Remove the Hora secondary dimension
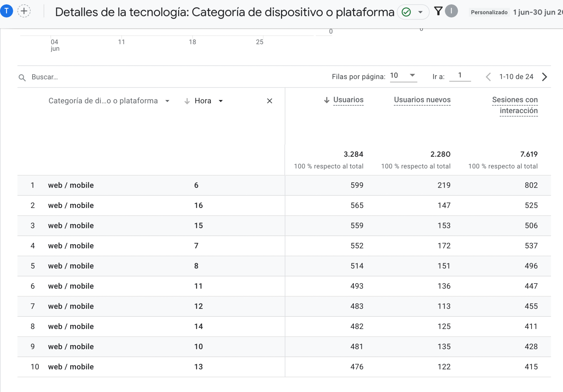 pos(269,101)
